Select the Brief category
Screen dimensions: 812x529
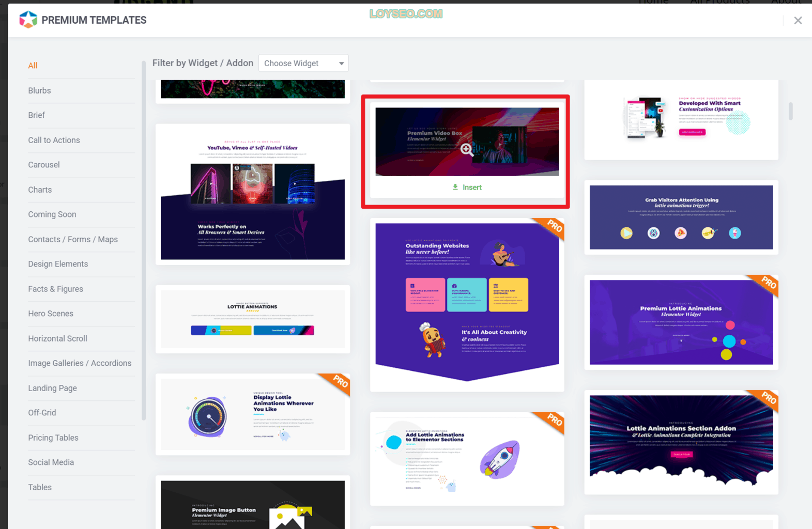point(36,115)
